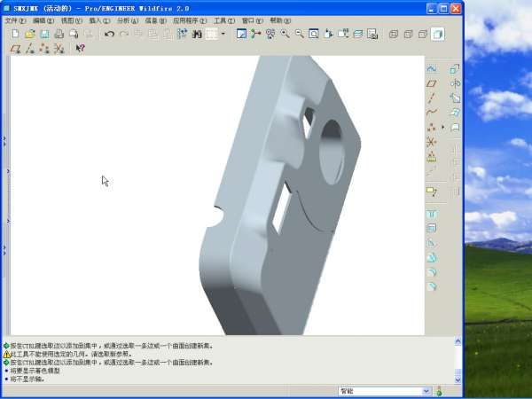This screenshot has width=532, height=399.
Task: Open Find tool with binoculars icon
Action: click(x=197, y=34)
